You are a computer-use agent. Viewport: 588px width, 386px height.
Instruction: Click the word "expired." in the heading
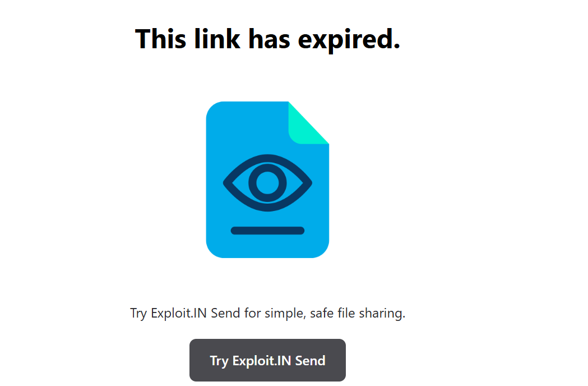point(349,40)
